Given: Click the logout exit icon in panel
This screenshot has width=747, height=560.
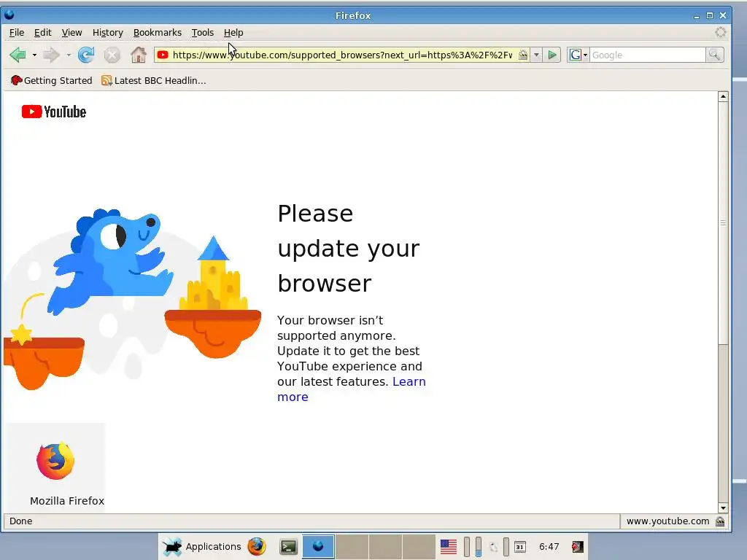Looking at the screenshot, I should pos(578,547).
